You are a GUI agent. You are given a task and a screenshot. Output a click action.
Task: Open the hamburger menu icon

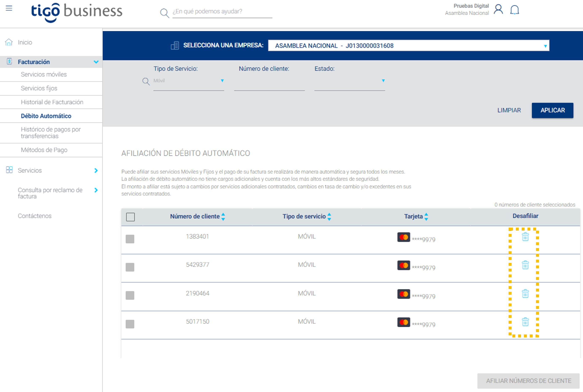click(9, 8)
